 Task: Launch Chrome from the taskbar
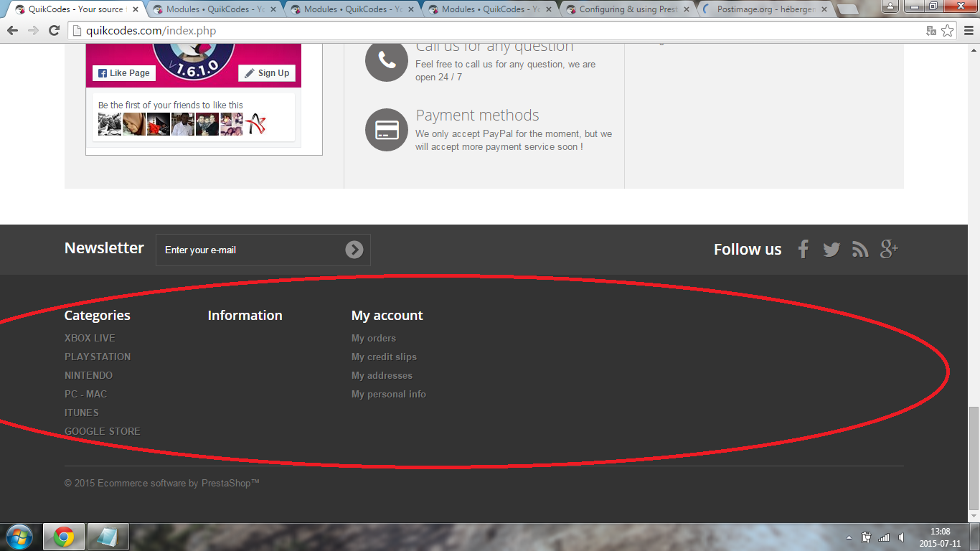click(64, 537)
